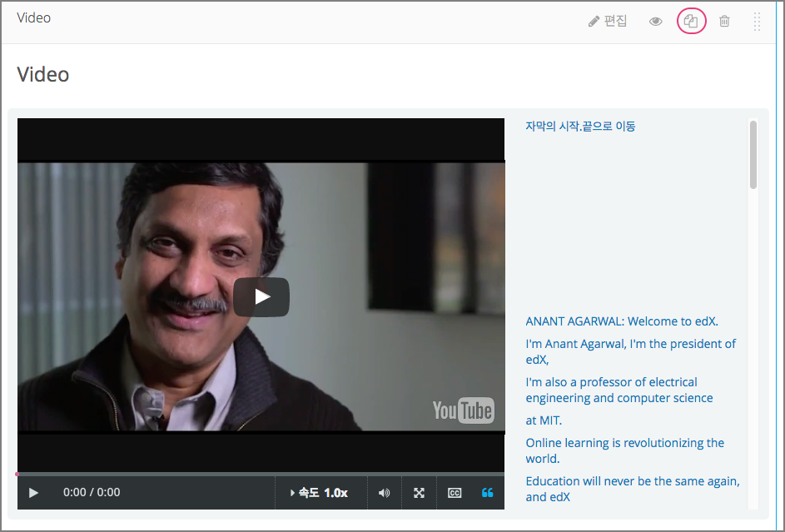785x532 pixels.
Task: Click the video progress seek bar
Action: click(x=261, y=474)
